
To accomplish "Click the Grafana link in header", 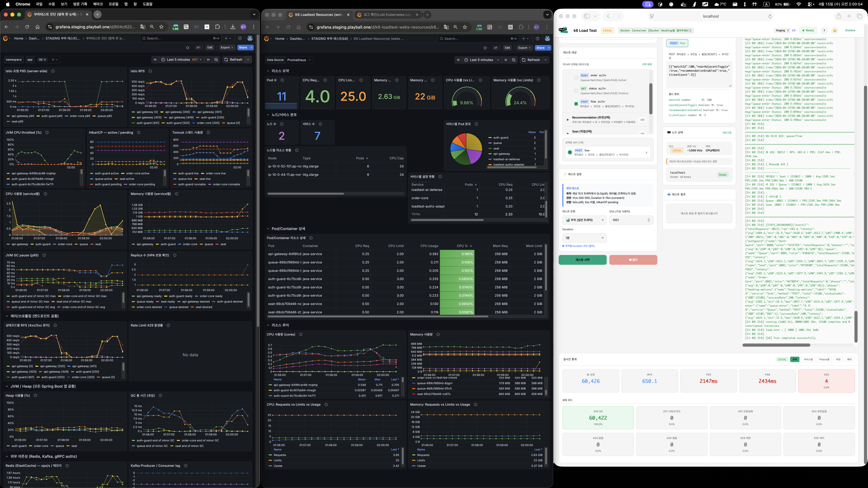I will pos(850,30).
